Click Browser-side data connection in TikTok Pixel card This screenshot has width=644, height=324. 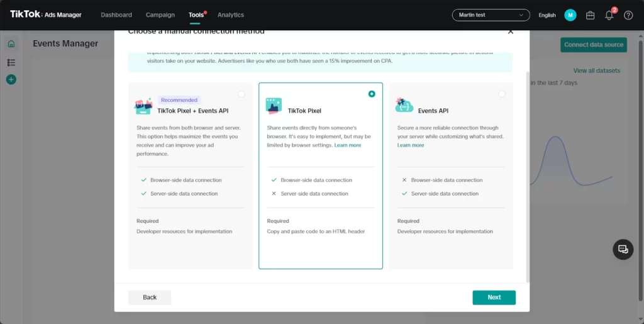coord(316,181)
